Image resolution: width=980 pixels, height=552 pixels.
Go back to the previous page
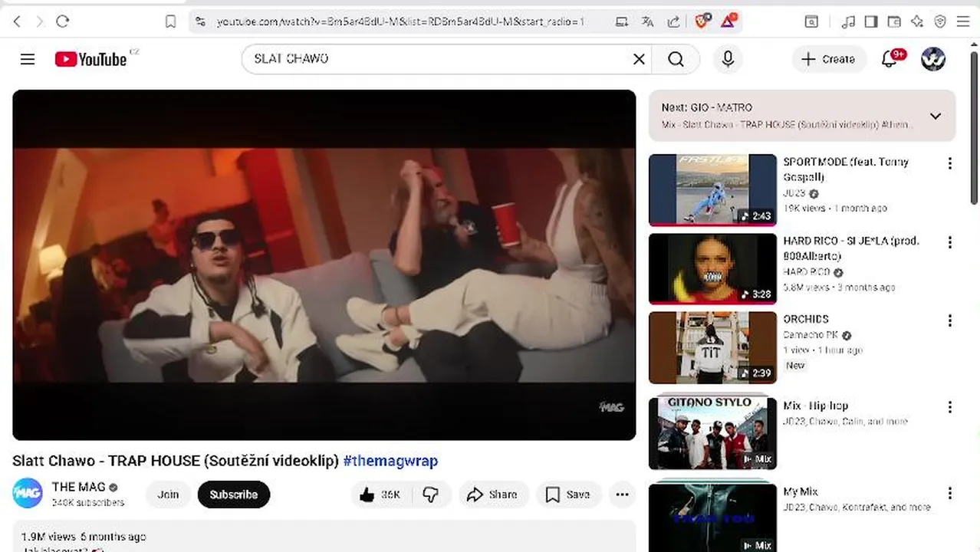coord(17,21)
